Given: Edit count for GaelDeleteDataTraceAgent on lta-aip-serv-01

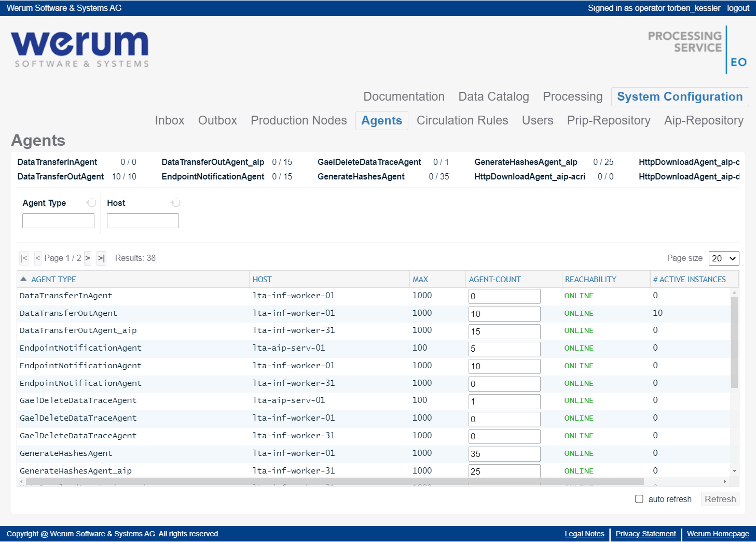Looking at the screenshot, I should coord(504,401).
